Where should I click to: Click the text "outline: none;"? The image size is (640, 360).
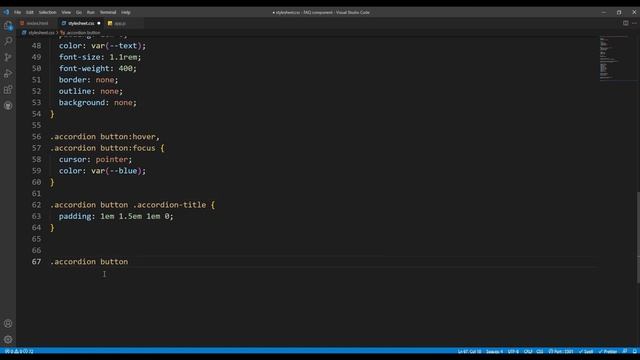click(91, 91)
